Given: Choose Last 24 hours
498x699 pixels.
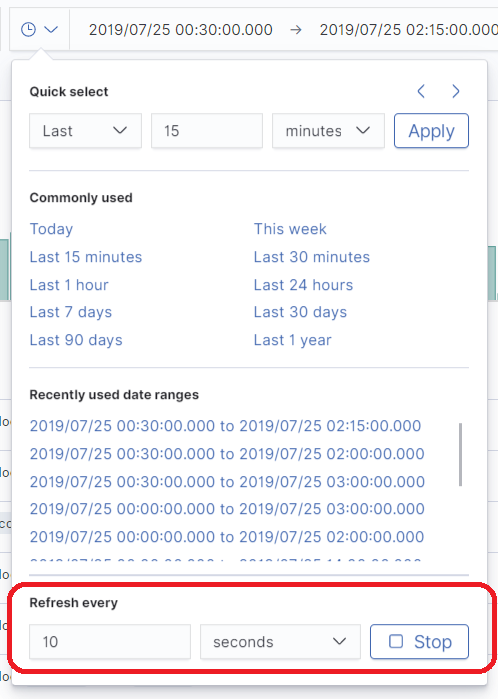Looking at the screenshot, I should pos(303,285).
